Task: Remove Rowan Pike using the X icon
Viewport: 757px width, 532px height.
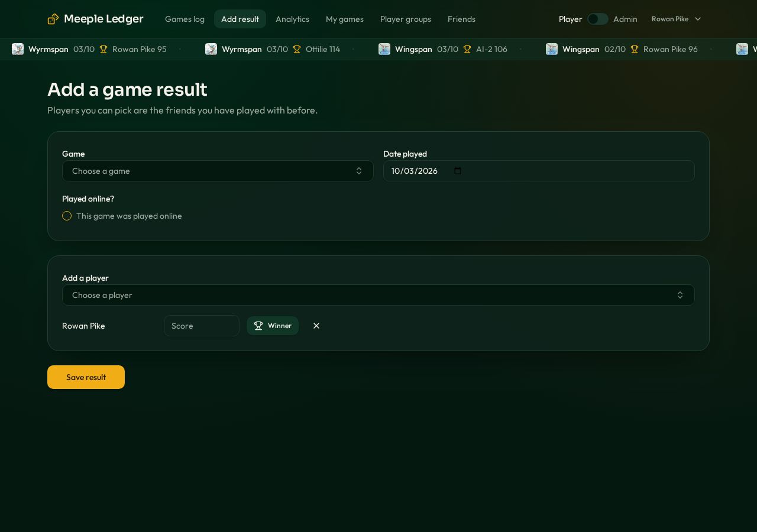Action: click(316, 326)
